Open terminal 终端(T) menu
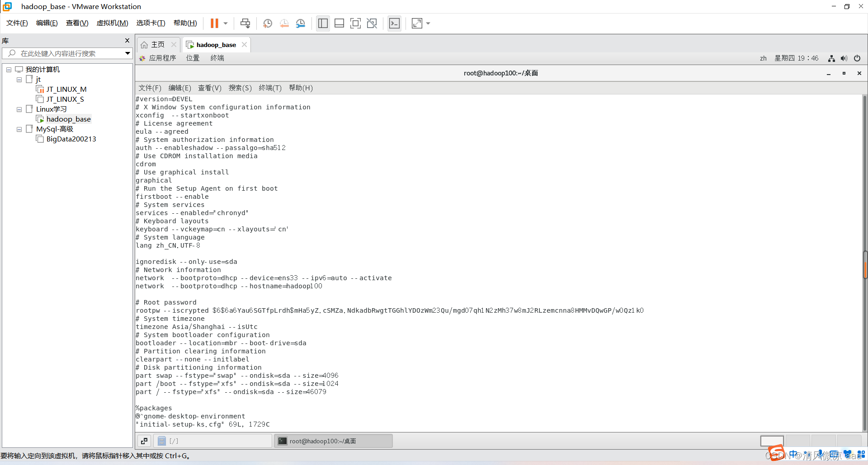The height and width of the screenshot is (465, 868). (x=270, y=88)
